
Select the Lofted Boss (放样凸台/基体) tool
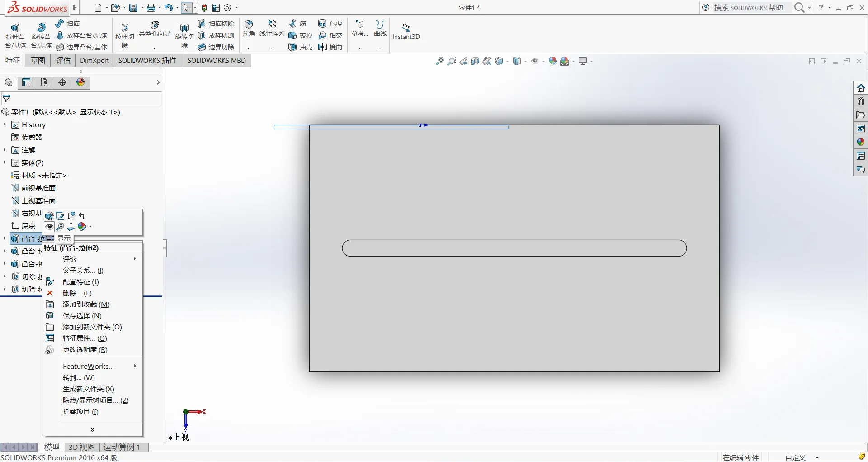(x=82, y=35)
